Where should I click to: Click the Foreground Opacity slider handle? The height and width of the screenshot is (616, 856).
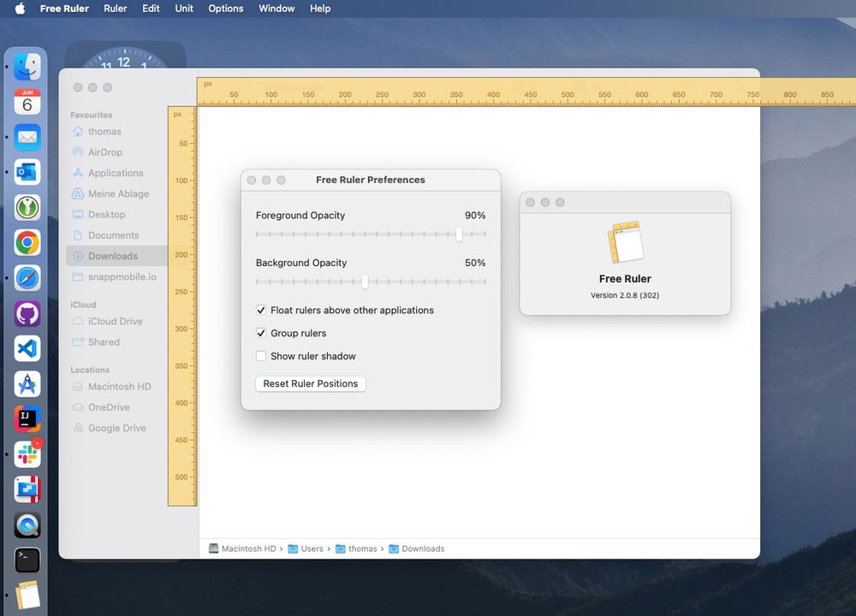pos(459,234)
